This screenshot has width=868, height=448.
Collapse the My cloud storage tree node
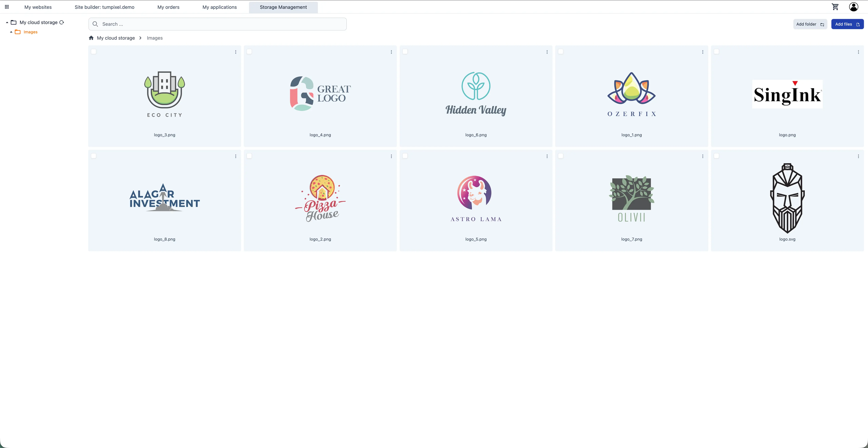click(x=7, y=22)
